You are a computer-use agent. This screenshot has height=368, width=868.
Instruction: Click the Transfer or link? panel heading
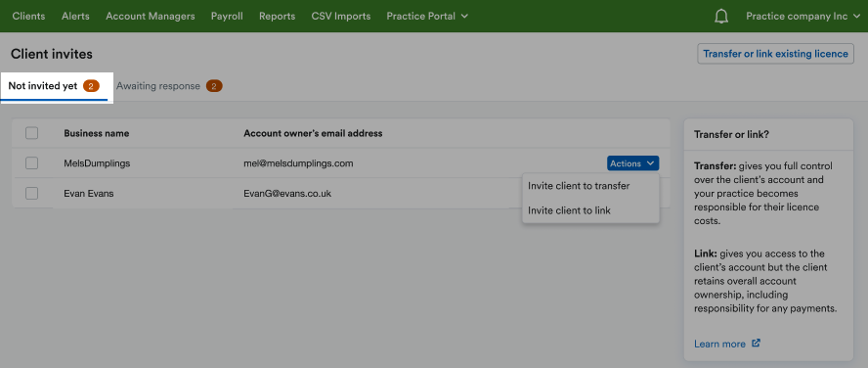tap(731, 134)
